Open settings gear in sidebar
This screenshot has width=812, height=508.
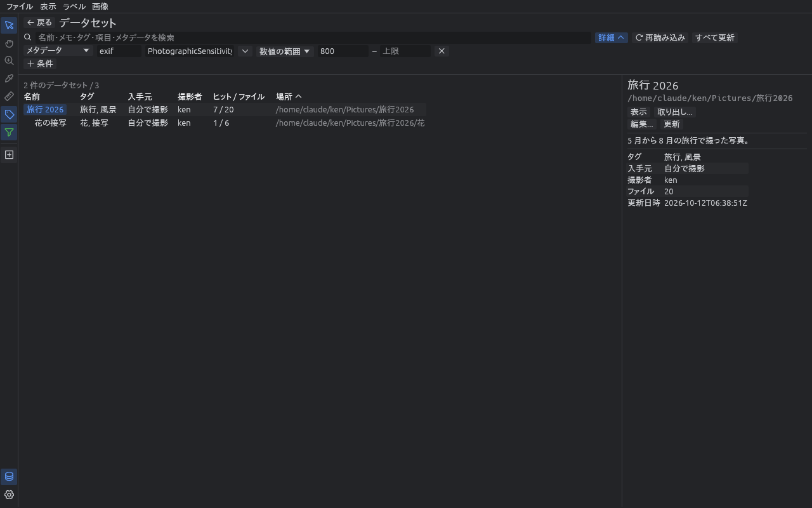9,495
